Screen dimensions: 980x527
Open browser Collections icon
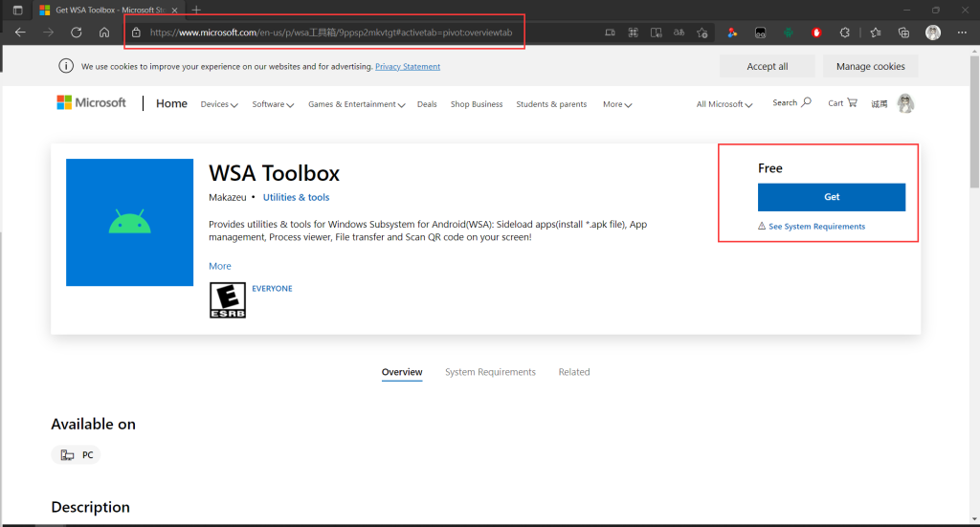point(903,33)
